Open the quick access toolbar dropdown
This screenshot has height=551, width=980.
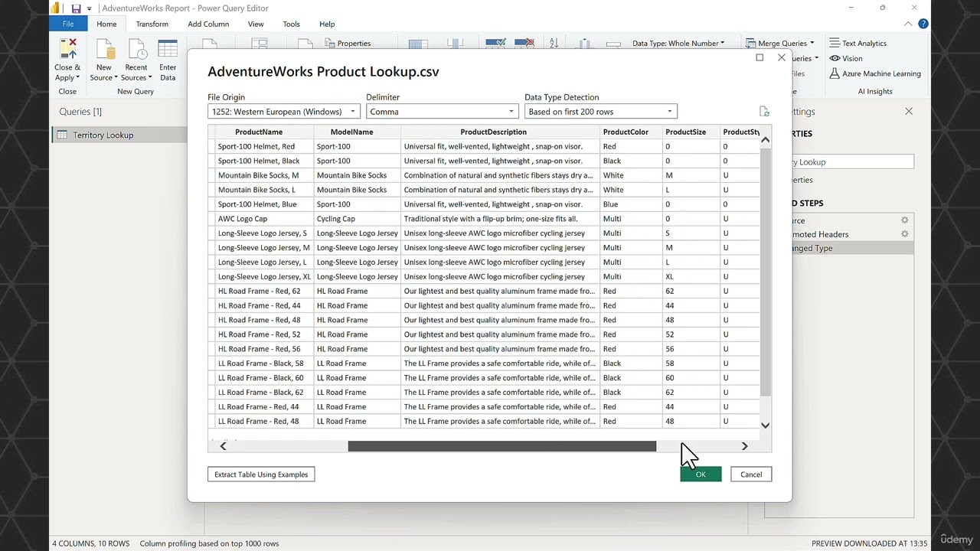[90, 8]
